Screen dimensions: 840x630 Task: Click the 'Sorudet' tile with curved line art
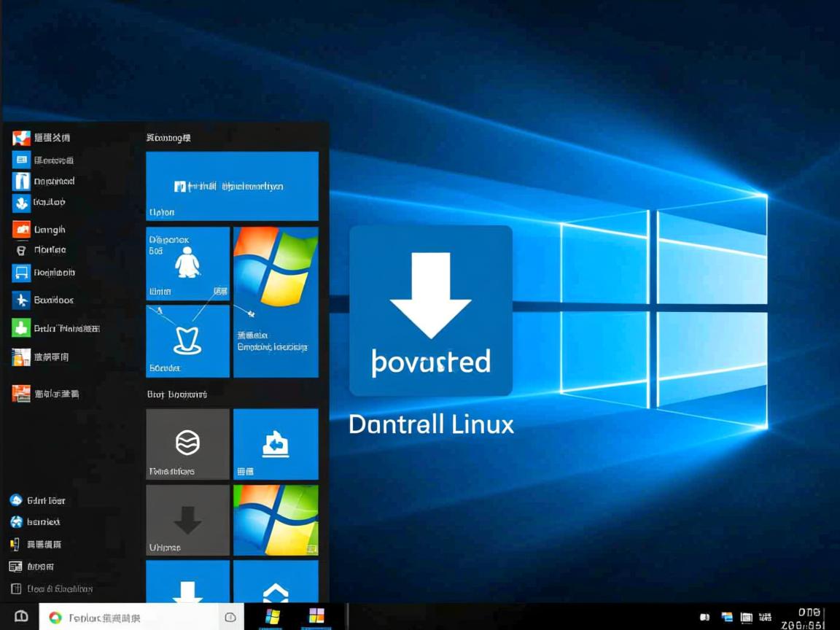coord(187,341)
